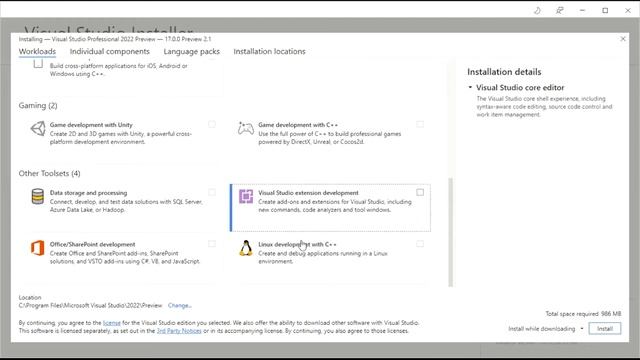
Task: Open the license link
Action: coord(111,323)
